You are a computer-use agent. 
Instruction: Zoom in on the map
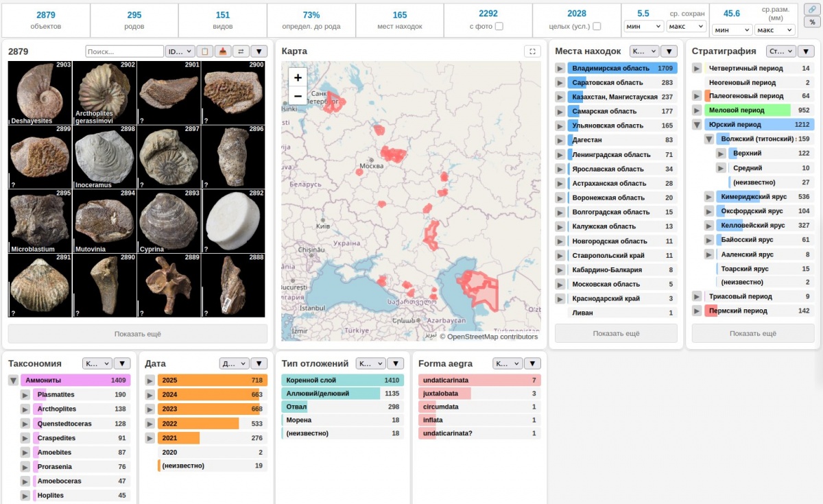tap(298, 77)
